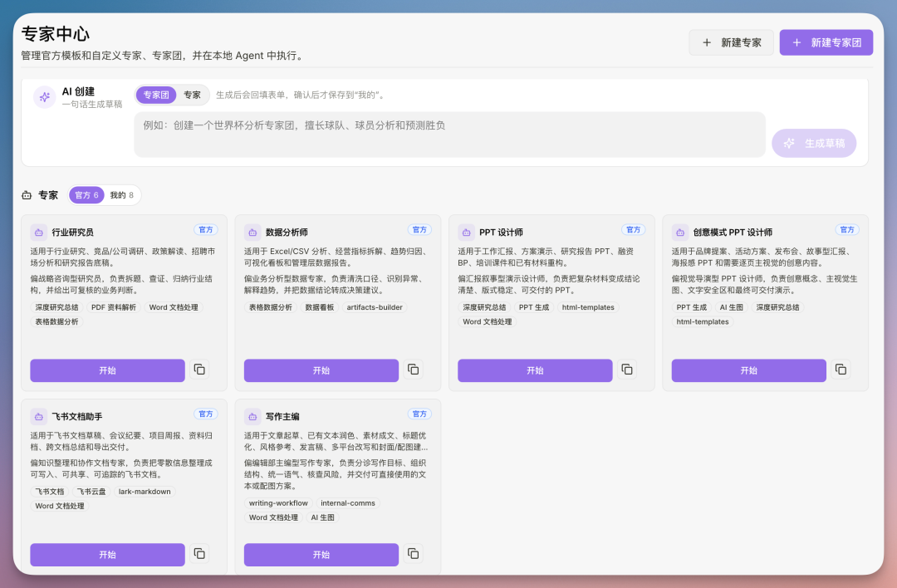Click the 官方 badge on 写作主编 card
Screen dimensions: 897x588
coord(420,414)
